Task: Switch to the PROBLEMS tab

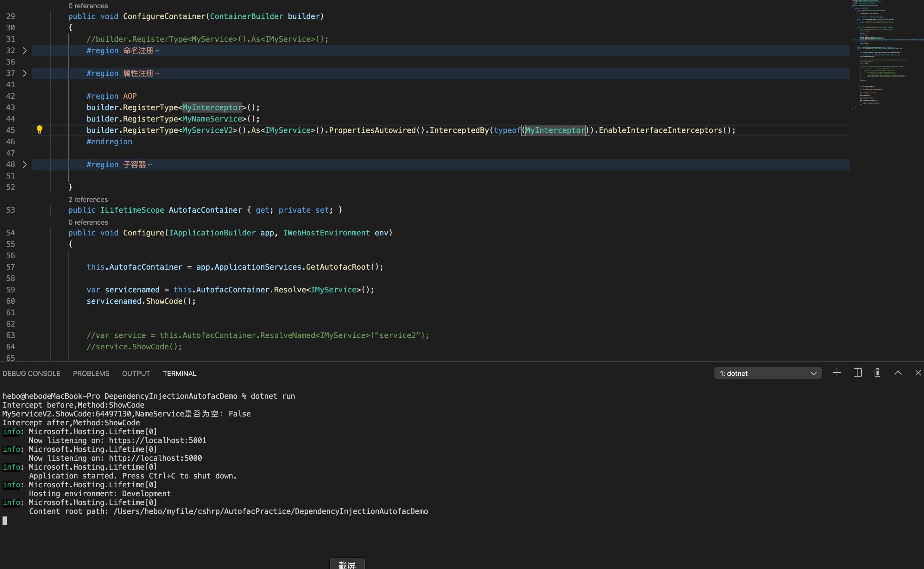Action: pos(91,373)
